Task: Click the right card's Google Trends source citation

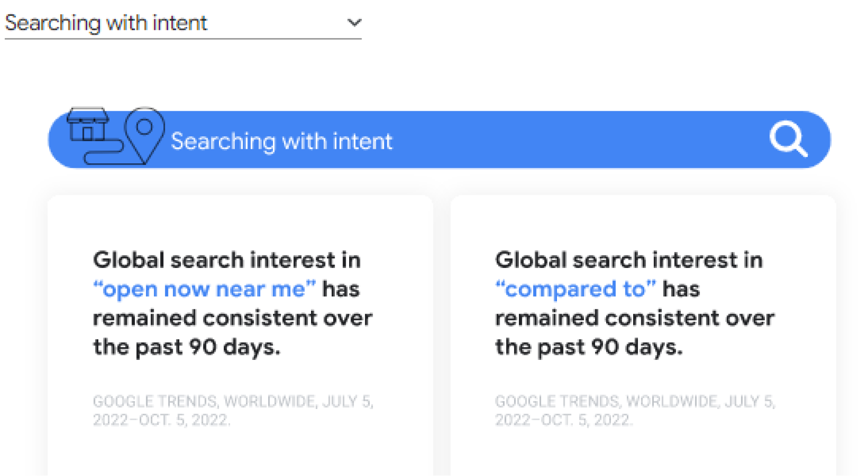Action: (635, 410)
